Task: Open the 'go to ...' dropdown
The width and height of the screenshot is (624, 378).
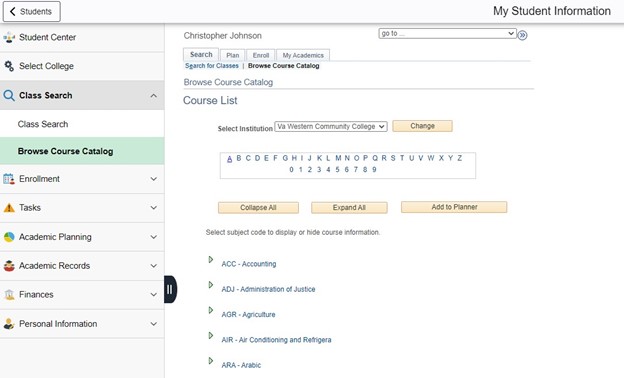Action: tap(447, 34)
